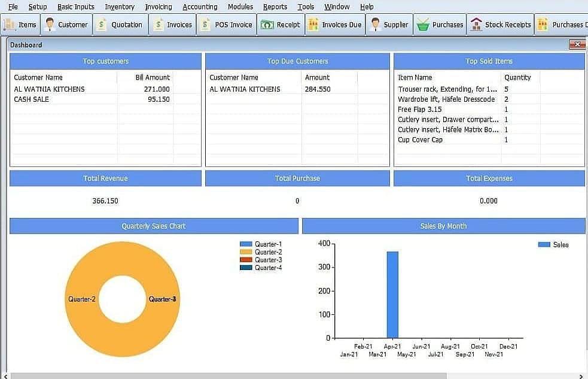
Task: Select the Supplier toolbar icon
Action: 389,25
